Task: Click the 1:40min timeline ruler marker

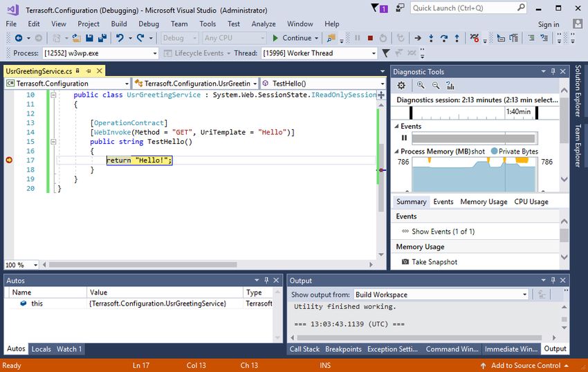Action: [518, 112]
